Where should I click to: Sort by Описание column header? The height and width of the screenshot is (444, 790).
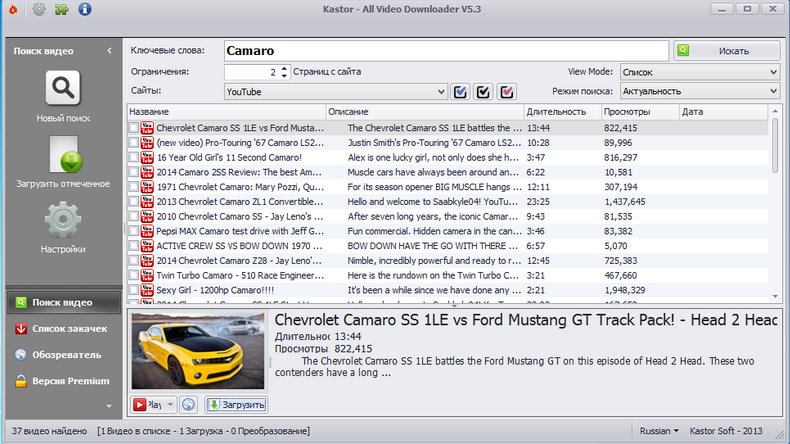[425, 112]
